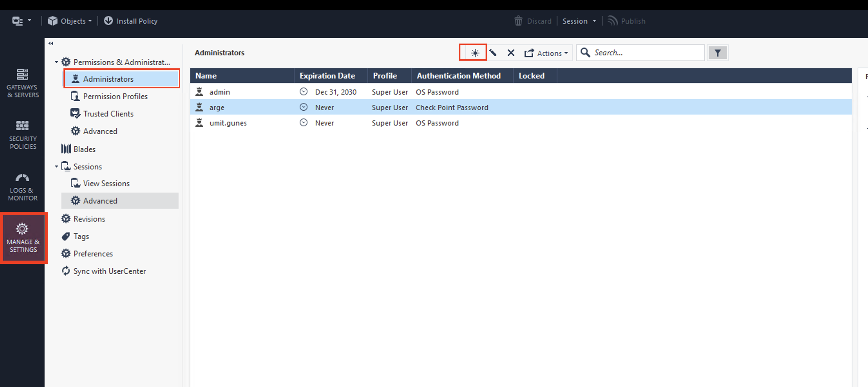
Task: Sort by Locked column header
Action: (x=535, y=75)
